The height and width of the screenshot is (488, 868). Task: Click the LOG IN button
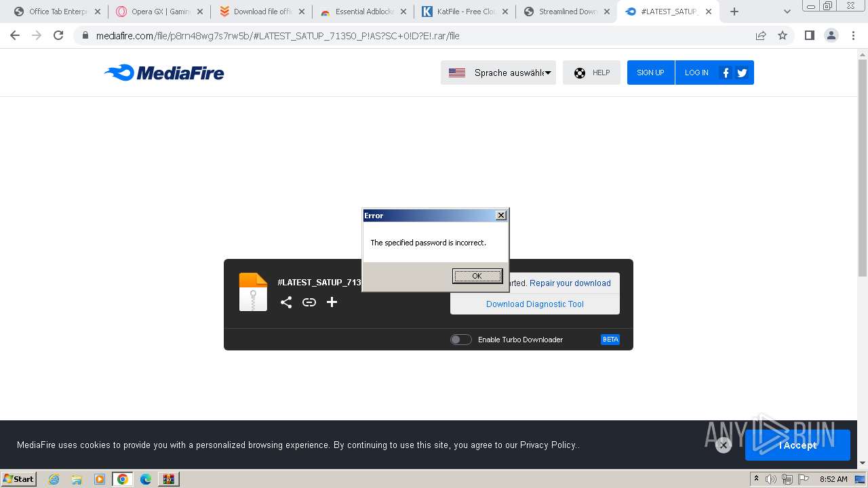click(x=696, y=73)
